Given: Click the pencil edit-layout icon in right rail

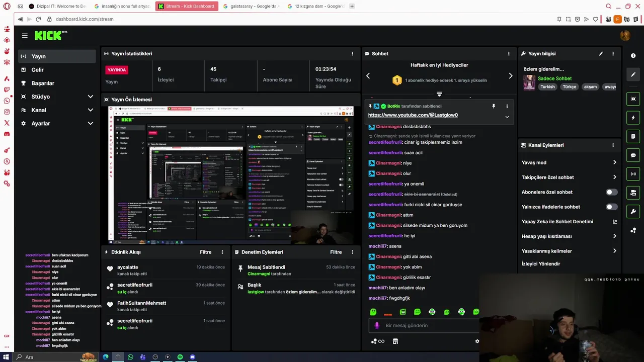Looking at the screenshot, I should tap(633, 74).
